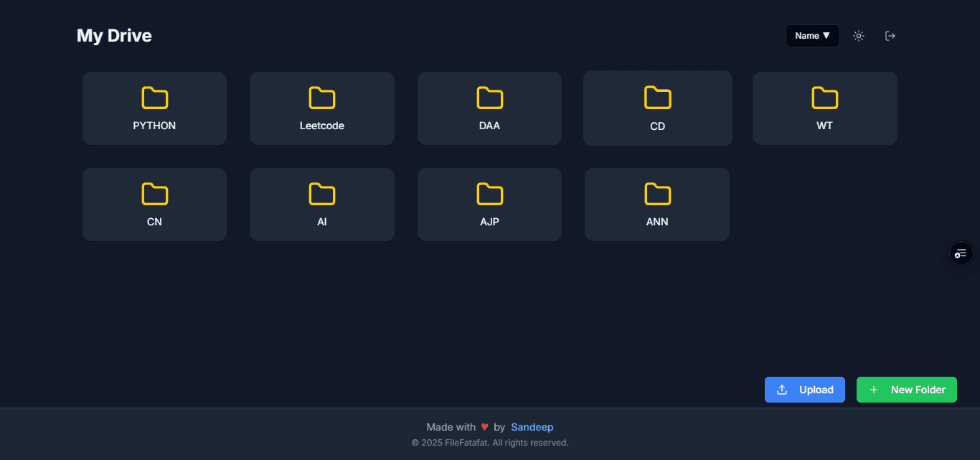The image size is (980, 460).
Task: Create a New Folder
Action: point(906,389)
